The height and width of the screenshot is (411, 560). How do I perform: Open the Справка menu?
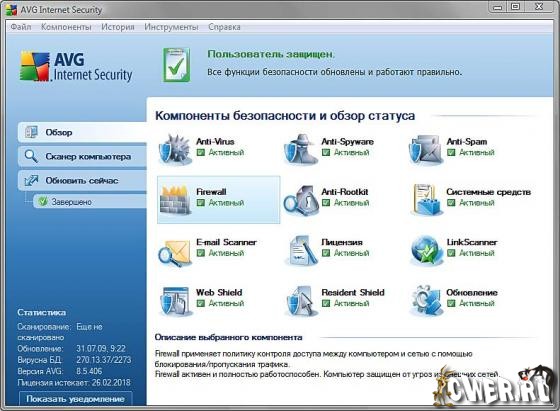click(224, 27)
